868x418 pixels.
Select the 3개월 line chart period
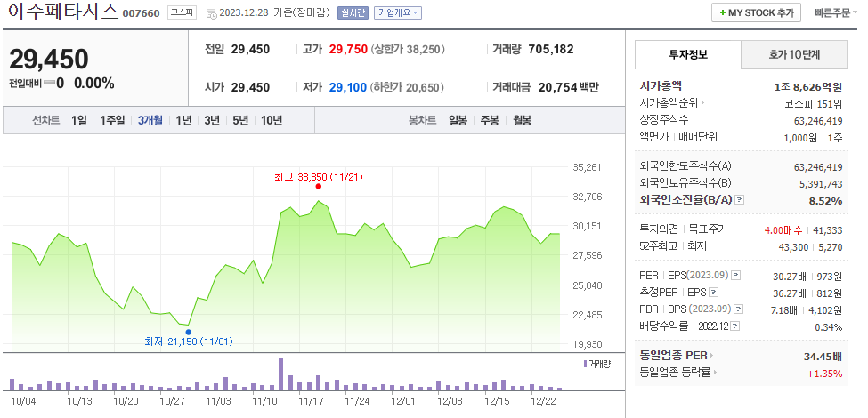point(150,121)
